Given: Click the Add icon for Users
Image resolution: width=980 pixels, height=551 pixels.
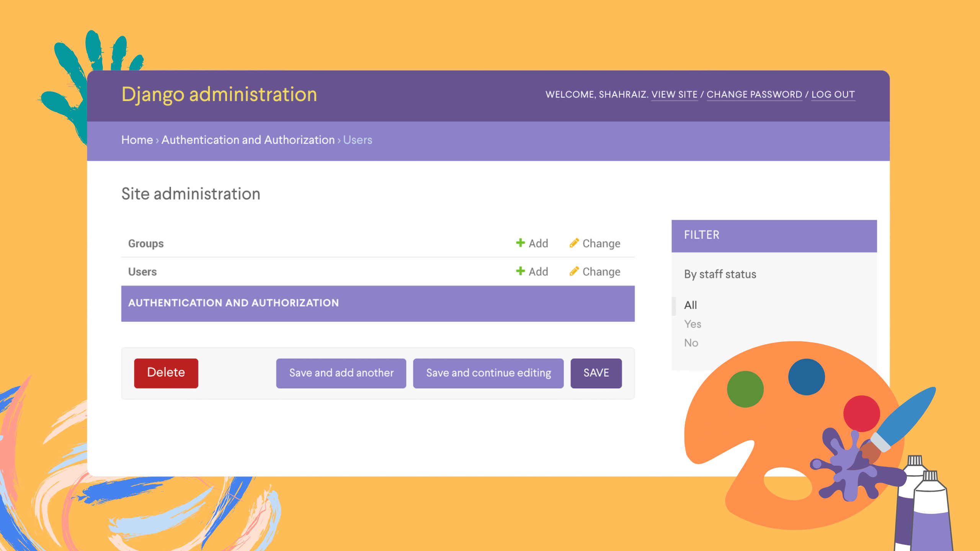Looking at the screenshot, I should [521, 272].
